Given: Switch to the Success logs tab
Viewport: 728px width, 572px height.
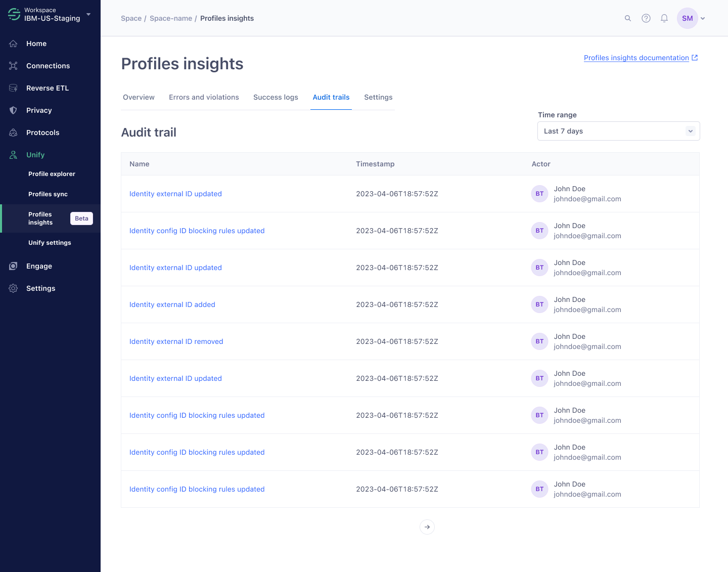Looking at the screenshot, I should click(276, 97).
